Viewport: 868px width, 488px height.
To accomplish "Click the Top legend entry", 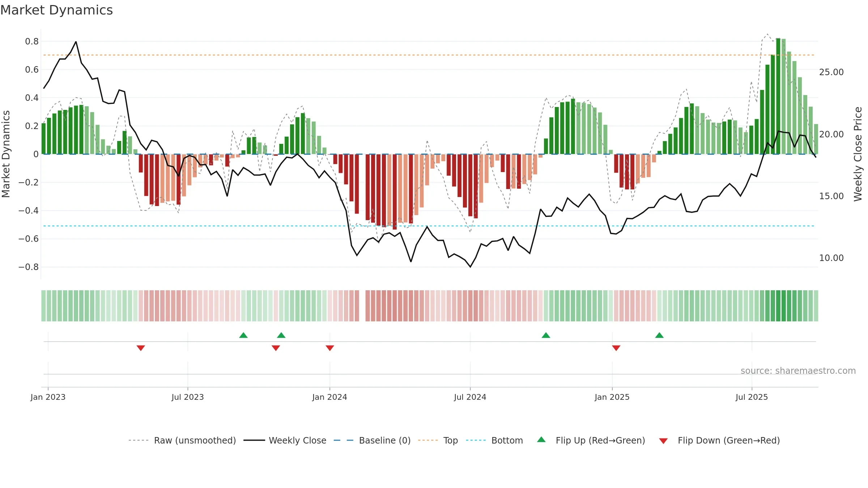I will pyautogui.click(x=438, y=440).
